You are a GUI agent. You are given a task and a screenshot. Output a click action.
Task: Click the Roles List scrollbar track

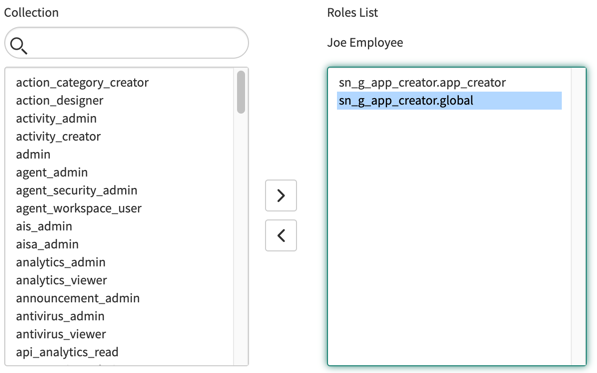578,216
